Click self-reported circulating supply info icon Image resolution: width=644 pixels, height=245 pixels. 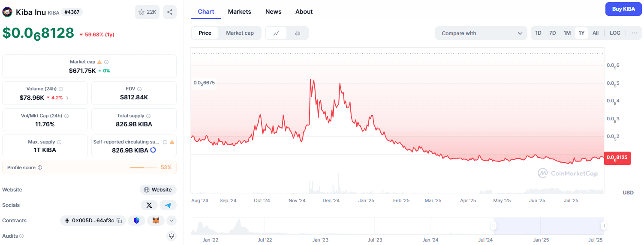[165, 142]
